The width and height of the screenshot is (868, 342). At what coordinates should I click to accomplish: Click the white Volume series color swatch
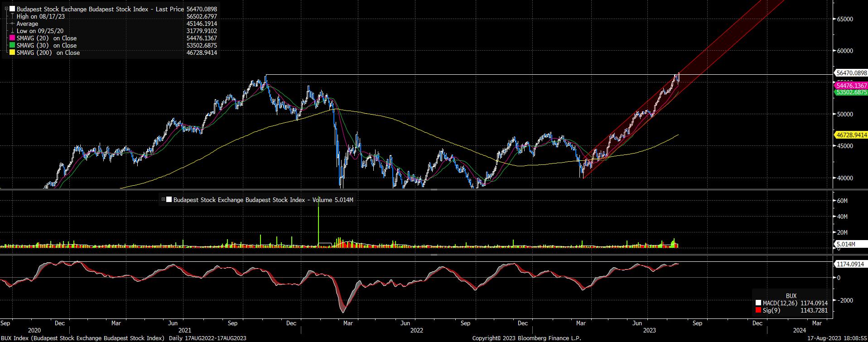[x=169, y=200]
